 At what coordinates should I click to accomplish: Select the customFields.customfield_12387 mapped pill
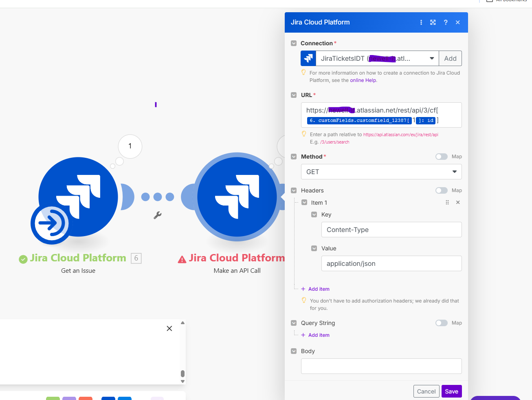point(359,120)
